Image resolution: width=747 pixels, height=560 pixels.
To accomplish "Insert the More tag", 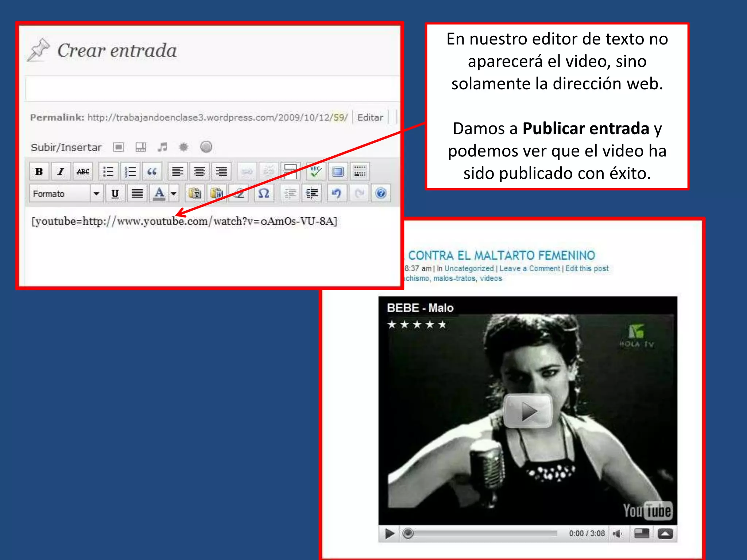I will coord(291,171).
